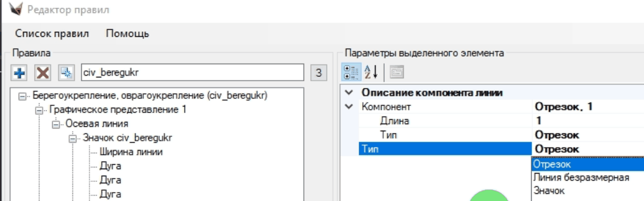Choose Линия безразмерная in dropdown list

click(588, 177)
